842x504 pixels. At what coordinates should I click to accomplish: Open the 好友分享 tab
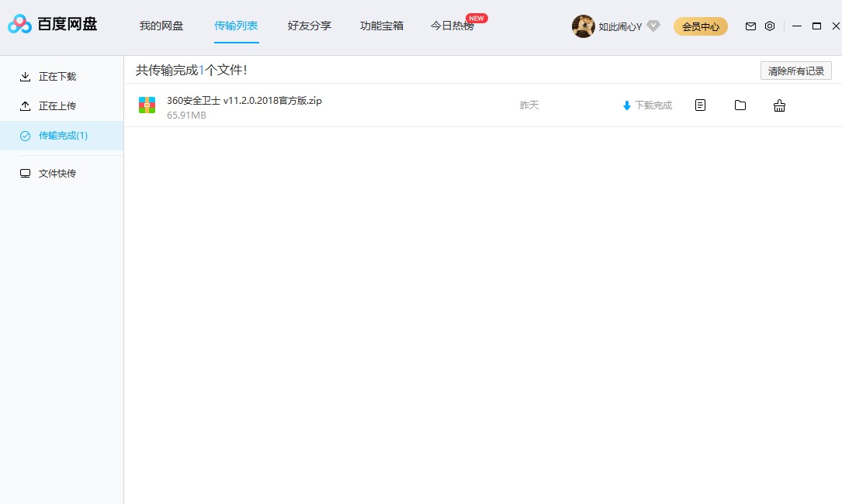coord(309,25)
